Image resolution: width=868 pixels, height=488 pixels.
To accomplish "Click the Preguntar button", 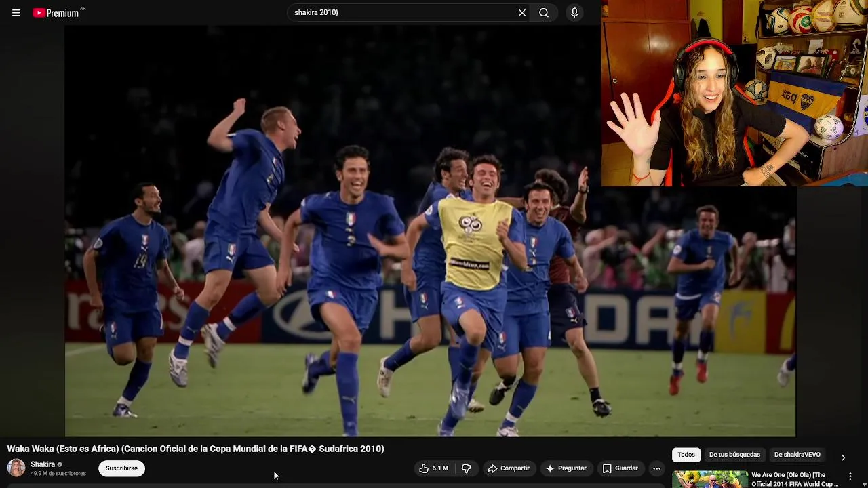I will [566, 468].
